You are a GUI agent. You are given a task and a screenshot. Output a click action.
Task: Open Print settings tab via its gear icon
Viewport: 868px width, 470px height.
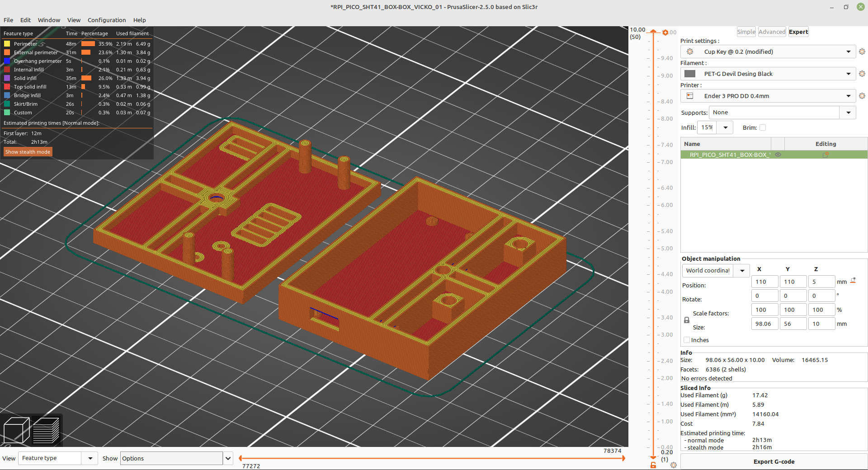862,52
